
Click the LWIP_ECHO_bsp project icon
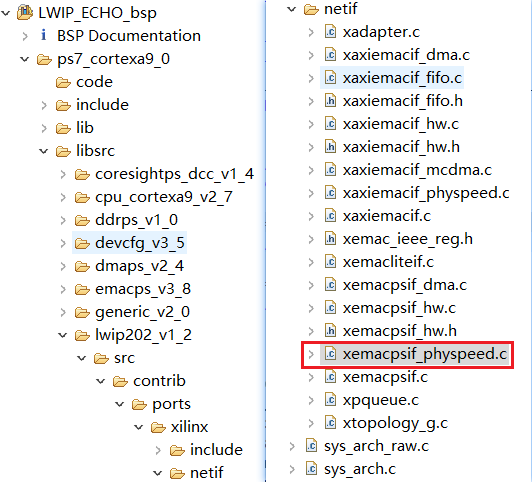pos(25,13)
